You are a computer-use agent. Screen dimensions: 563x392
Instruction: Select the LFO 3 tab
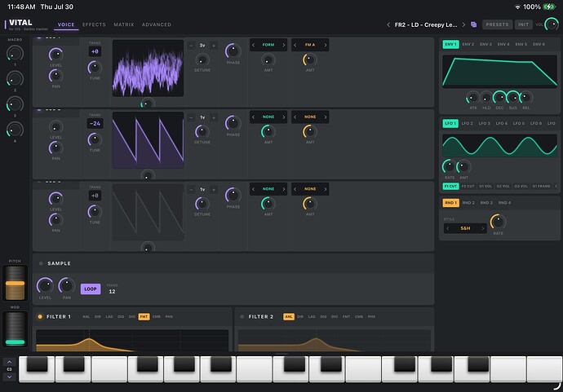point(485,123)
